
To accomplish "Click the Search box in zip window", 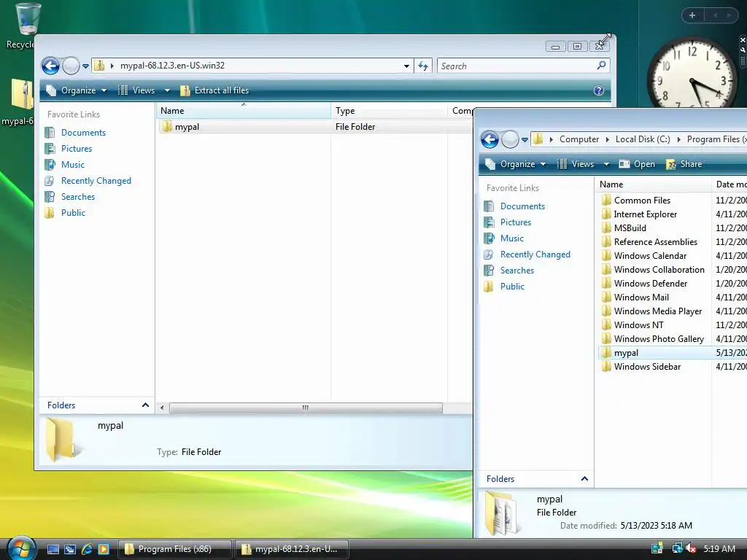I will click(x=516, y=66).
